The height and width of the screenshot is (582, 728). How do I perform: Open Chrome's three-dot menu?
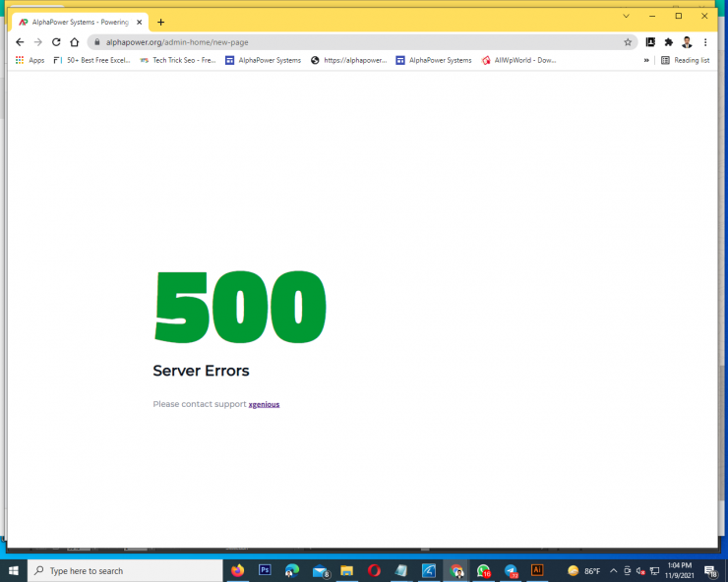coord(705,42)
